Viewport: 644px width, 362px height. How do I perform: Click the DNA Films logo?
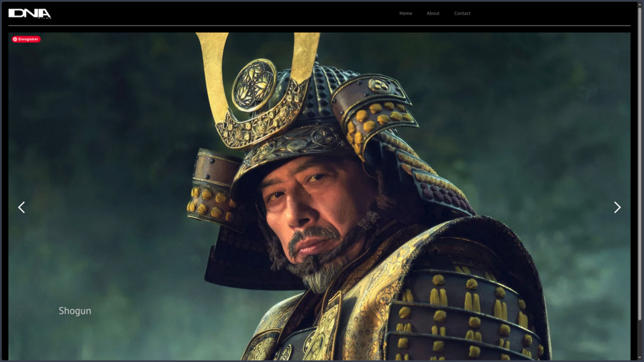[x=30, y=13]
